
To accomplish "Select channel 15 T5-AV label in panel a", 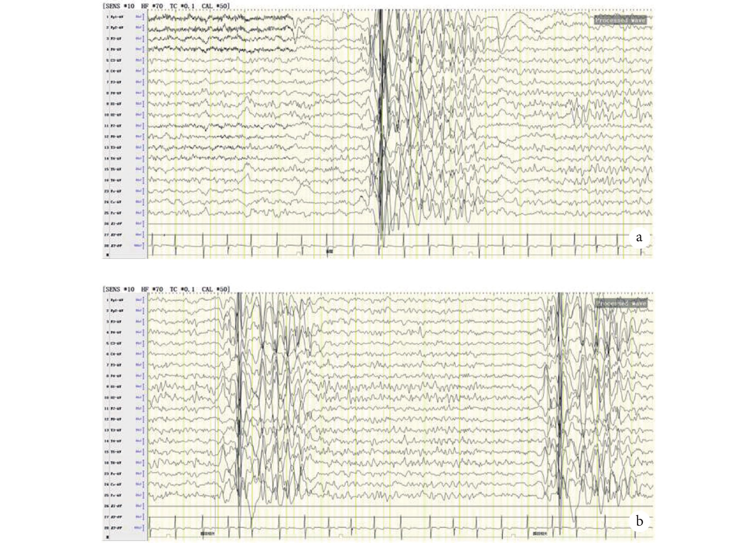I will tap(114, 169).
